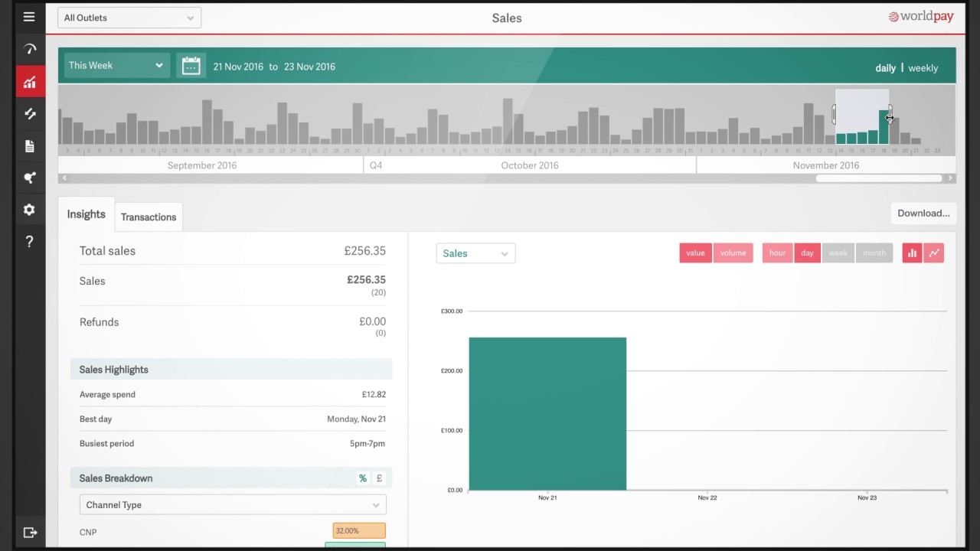Select the Sales chart icon in sidebar
The height and width of the screenshot is (551, 980).
pos(30,82)
